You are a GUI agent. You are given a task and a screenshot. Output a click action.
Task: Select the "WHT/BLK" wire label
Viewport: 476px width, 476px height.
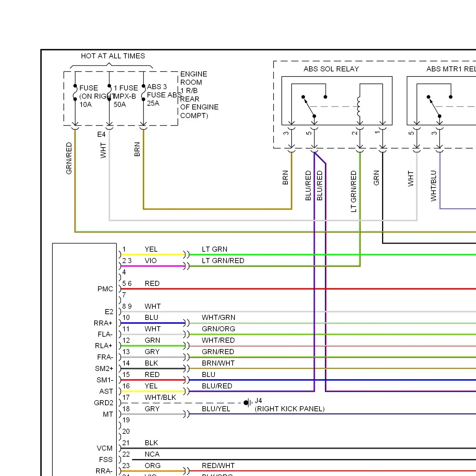tap(160, 398)
